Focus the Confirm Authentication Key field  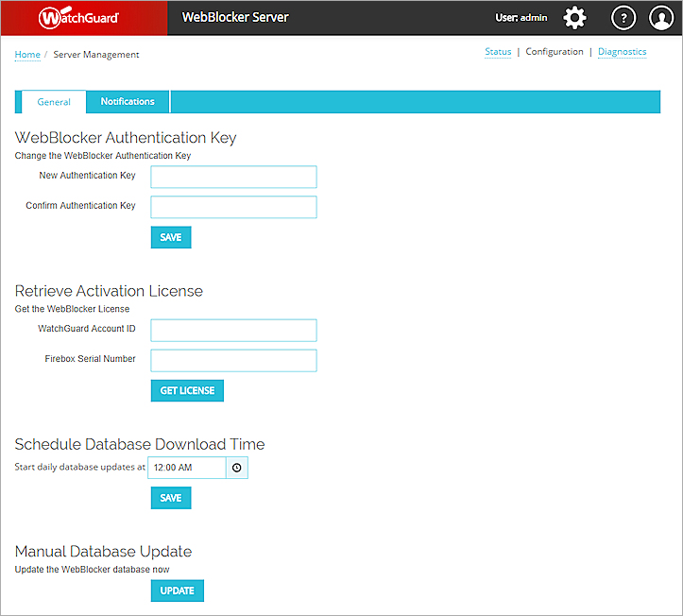pos(233,207)
